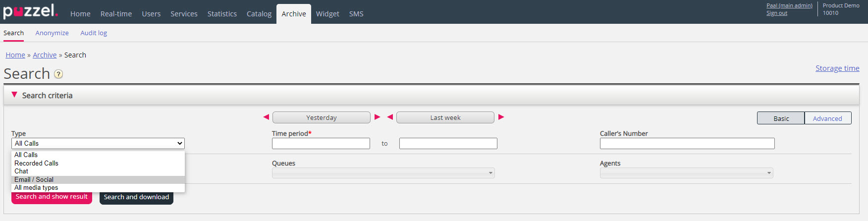Image resolution: width=868 pixels, height=221 pixels.
Task: Expand the Agents dropdown
Action: 686,173
